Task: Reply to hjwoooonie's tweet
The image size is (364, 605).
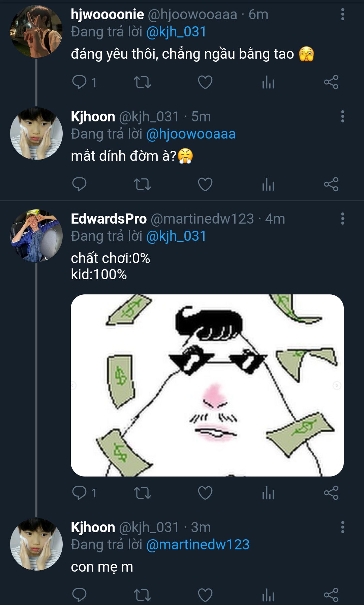Action: (x=80, y=82)
